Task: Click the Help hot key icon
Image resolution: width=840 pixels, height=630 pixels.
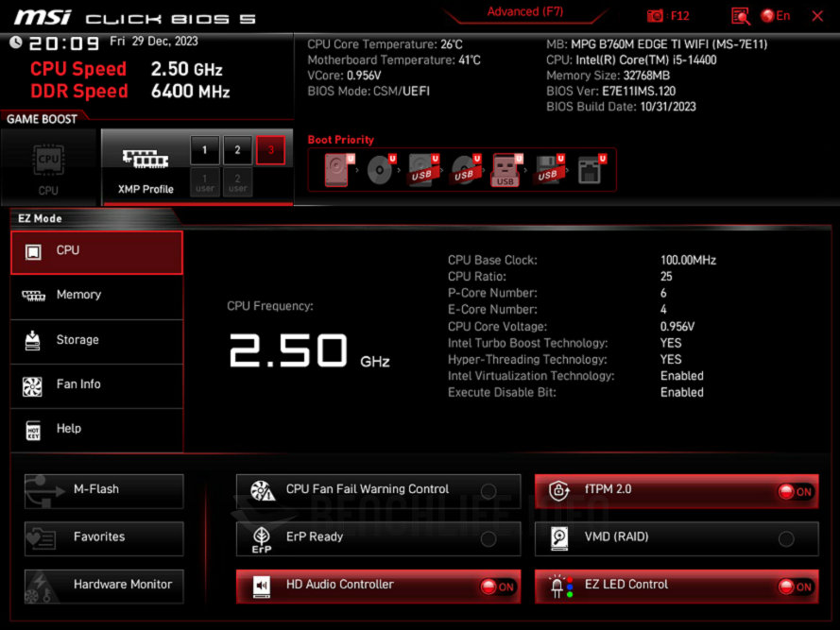Action: [x=33, y=430]
